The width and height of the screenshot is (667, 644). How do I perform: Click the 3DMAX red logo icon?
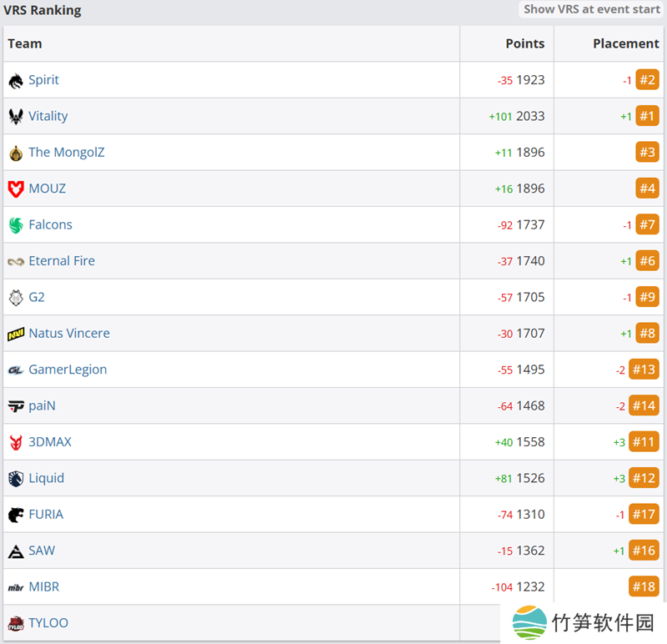(16, 442)
